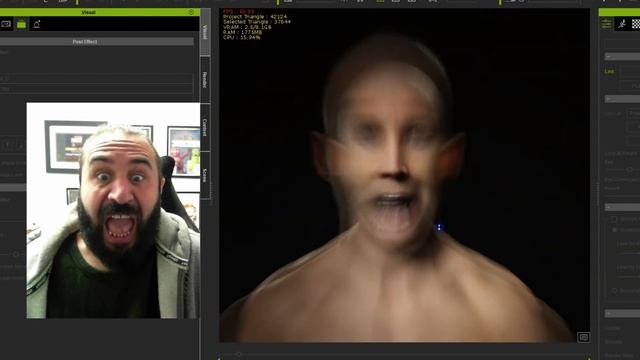The height and width of the screenshot is (360, 640).
Task: Click the 'Selected Triangle : 37644' stat text
Action: [x=257, y=22]
